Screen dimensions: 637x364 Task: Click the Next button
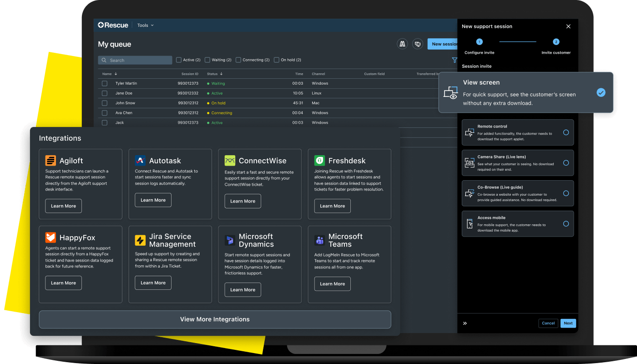pyautogui.click(x=568, y=324)
